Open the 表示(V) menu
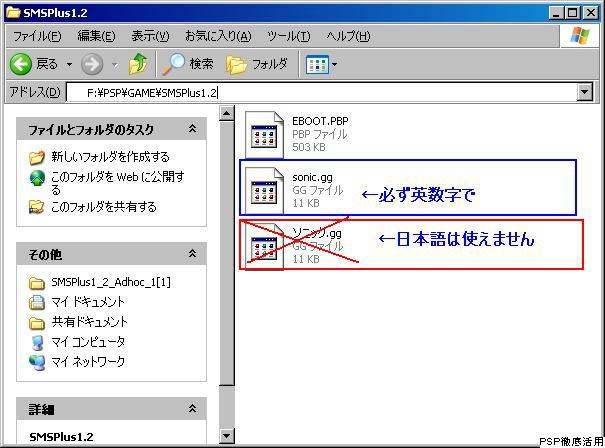The height and width of the screenshot is (448, 605). coord(150,36)
